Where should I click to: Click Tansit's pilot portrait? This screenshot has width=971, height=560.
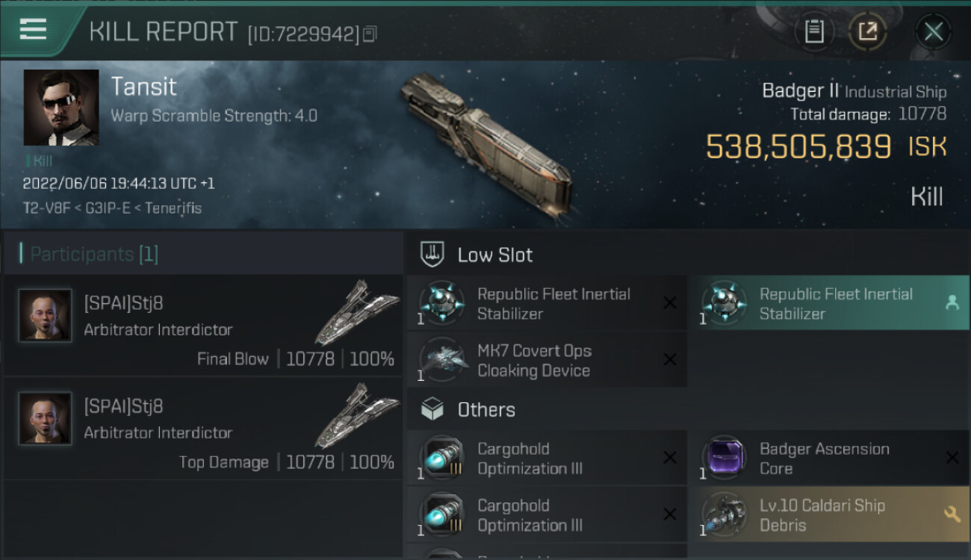point(61,108)
